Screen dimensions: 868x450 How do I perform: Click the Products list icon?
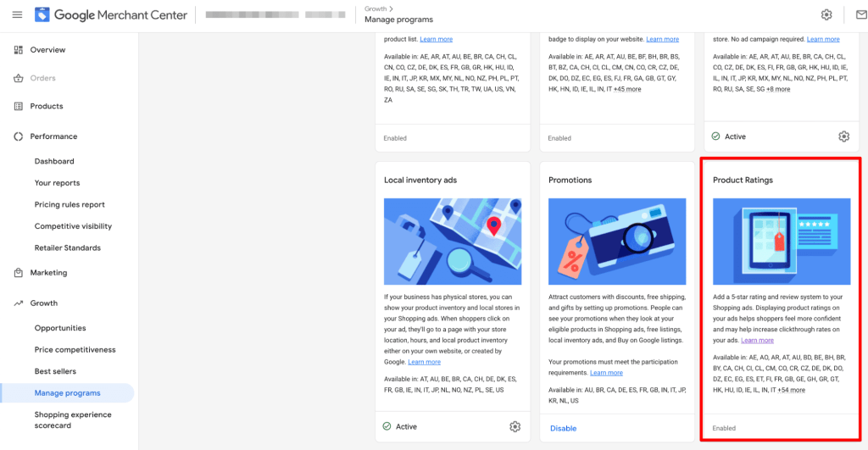pyautogui.click(x=19, y=106)
